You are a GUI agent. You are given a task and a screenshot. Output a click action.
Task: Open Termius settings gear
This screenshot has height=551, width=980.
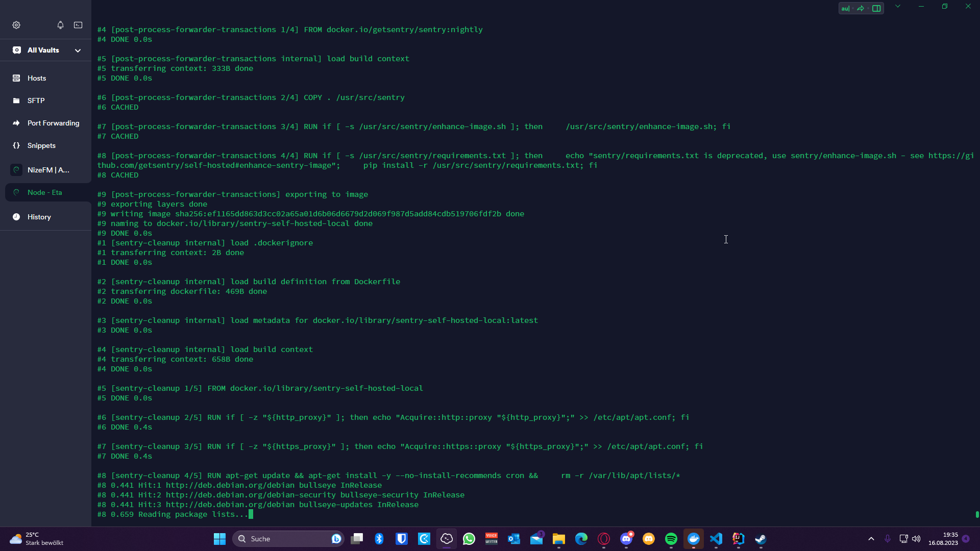pos(16,25)
